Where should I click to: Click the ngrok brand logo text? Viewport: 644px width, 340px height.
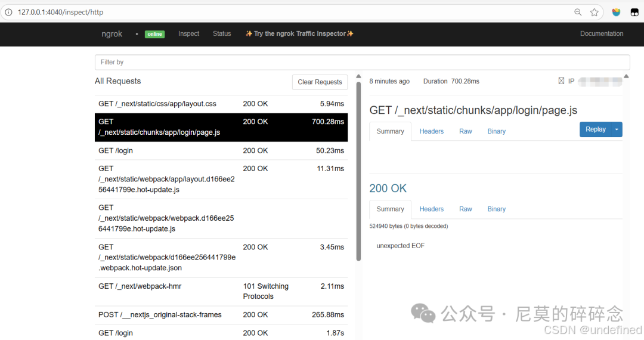112,33
